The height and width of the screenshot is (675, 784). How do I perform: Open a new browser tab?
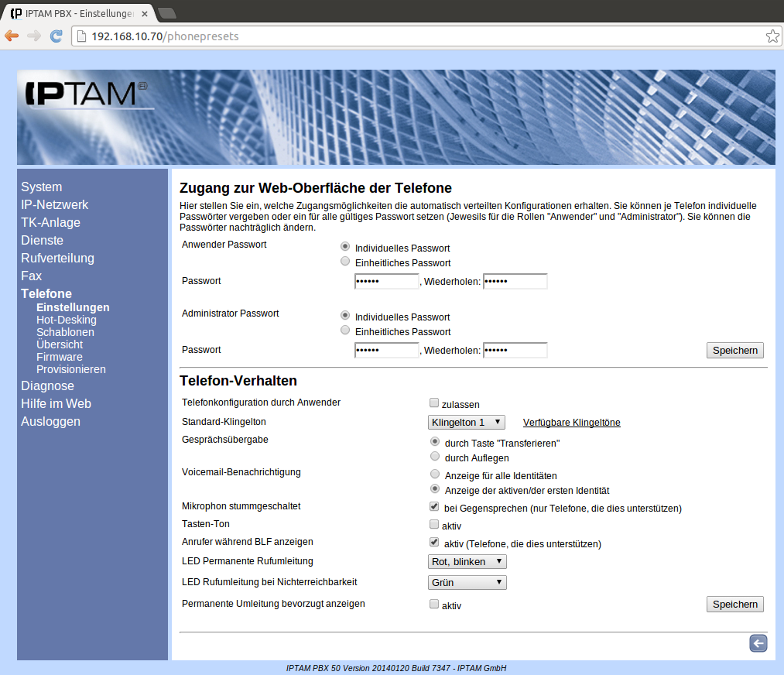(x=166, y=13)
